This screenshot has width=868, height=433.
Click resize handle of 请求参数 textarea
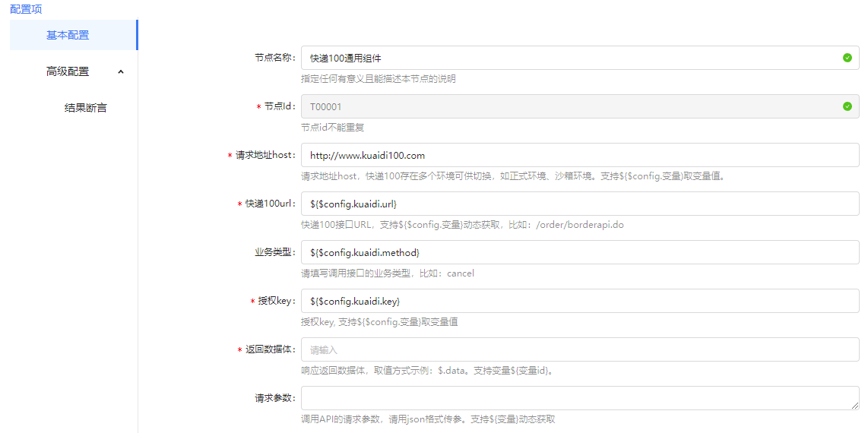tap(855, 406)
